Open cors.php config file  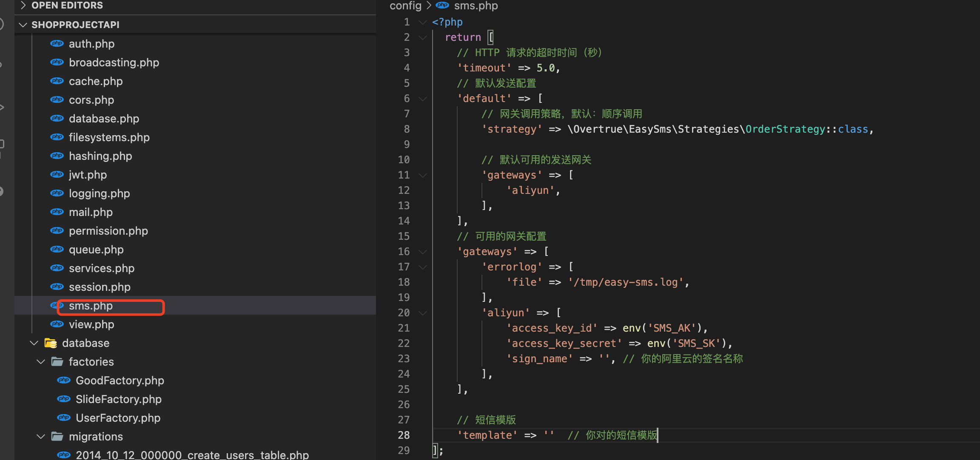click(x=91, y=100)
